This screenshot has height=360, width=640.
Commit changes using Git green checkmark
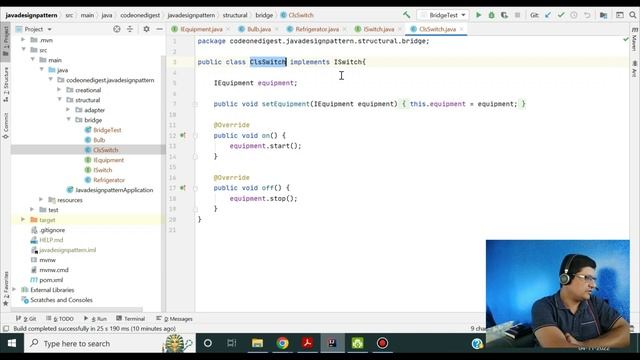click(x=561, y=15)
